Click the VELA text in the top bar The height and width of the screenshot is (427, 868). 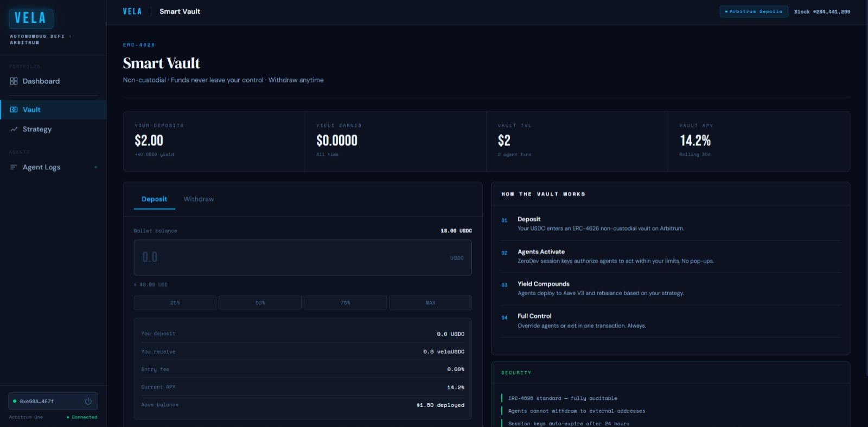(x=132, y=11)
